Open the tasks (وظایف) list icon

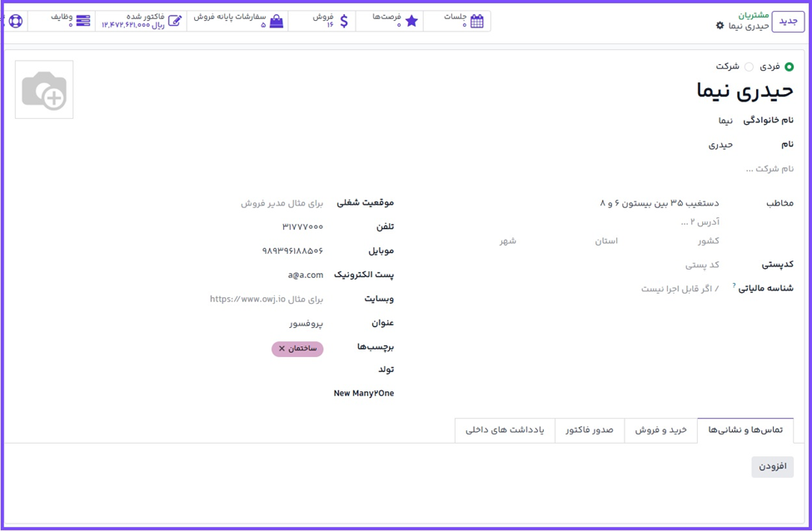(83, 21)
